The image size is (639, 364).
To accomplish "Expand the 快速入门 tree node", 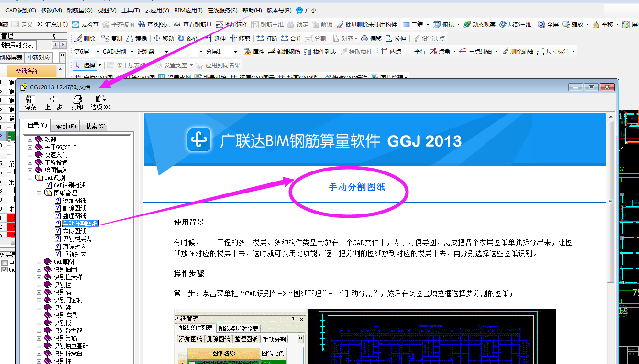I will pyautogui.click(x=30, y=155).
